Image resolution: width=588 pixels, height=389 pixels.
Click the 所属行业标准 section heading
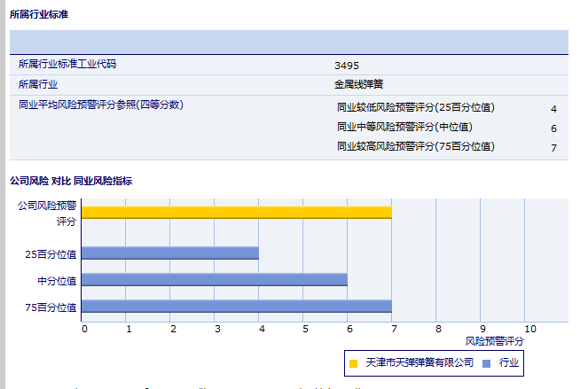[39, 14]
